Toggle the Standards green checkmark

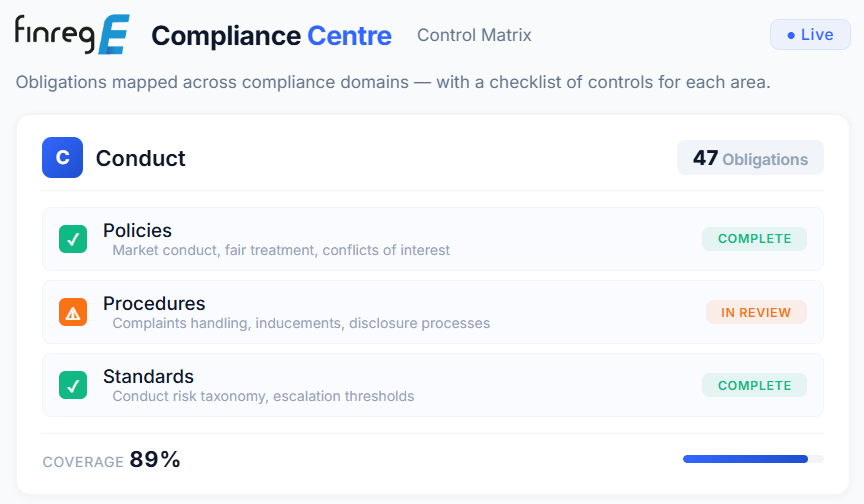(73, 385)
